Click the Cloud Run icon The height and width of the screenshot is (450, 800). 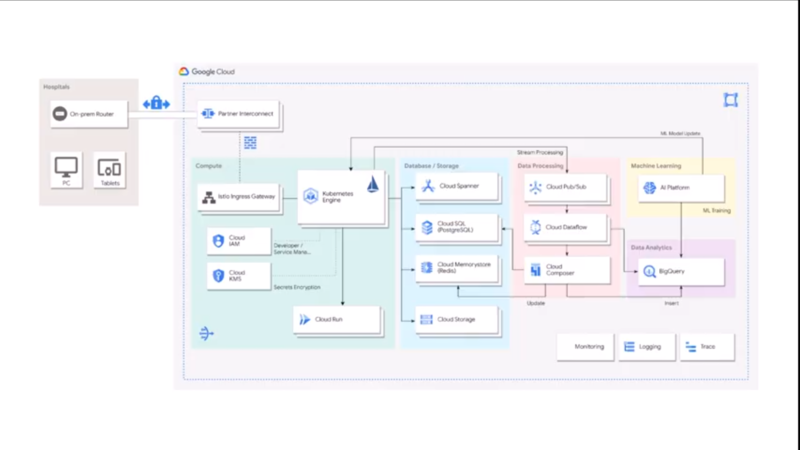coord(305,319)
